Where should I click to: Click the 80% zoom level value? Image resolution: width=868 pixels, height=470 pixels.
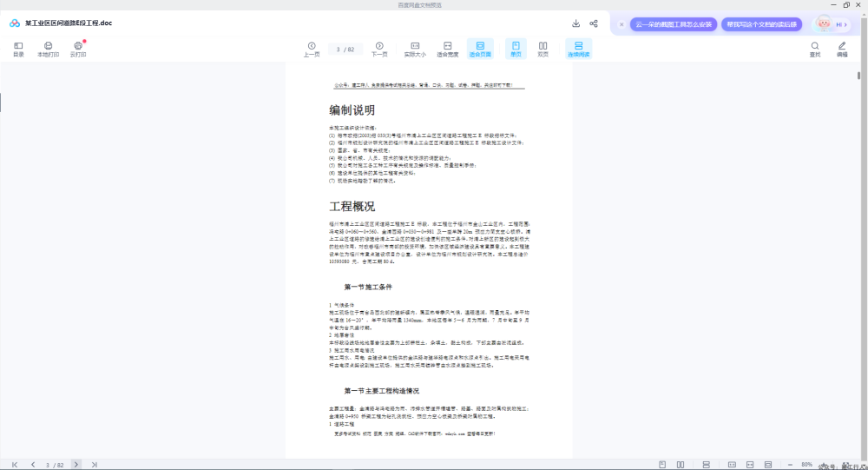coord(806,465)
